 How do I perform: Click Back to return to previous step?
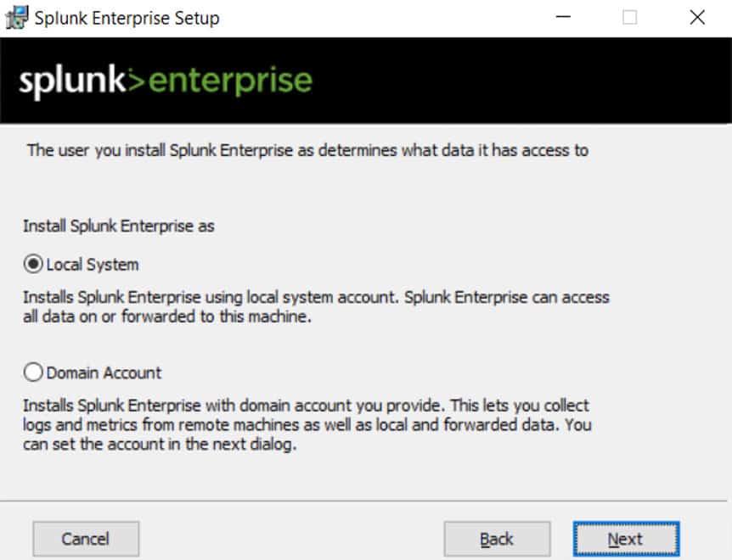pos(497,538)
